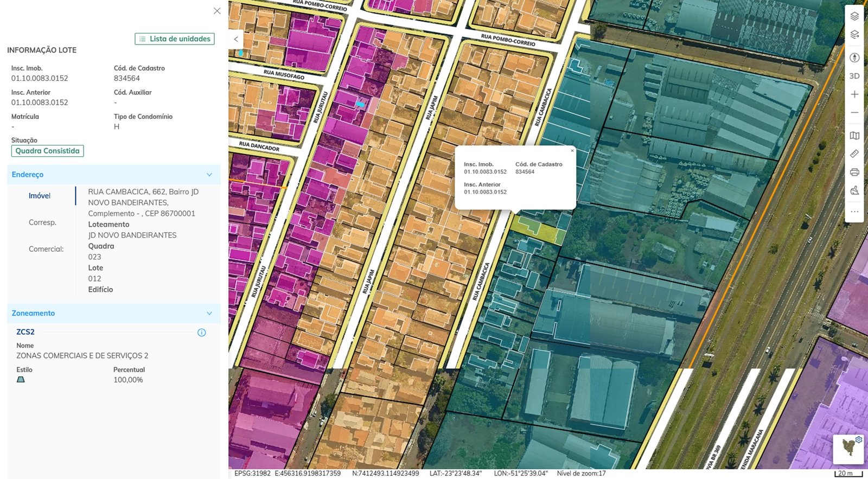Collapse the side panel with left arrow

click(x=236, y=39)
